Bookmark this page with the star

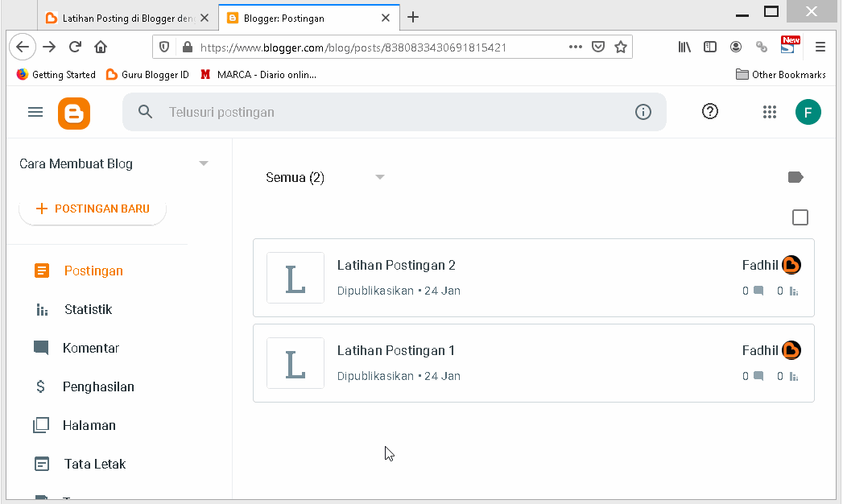621,47
